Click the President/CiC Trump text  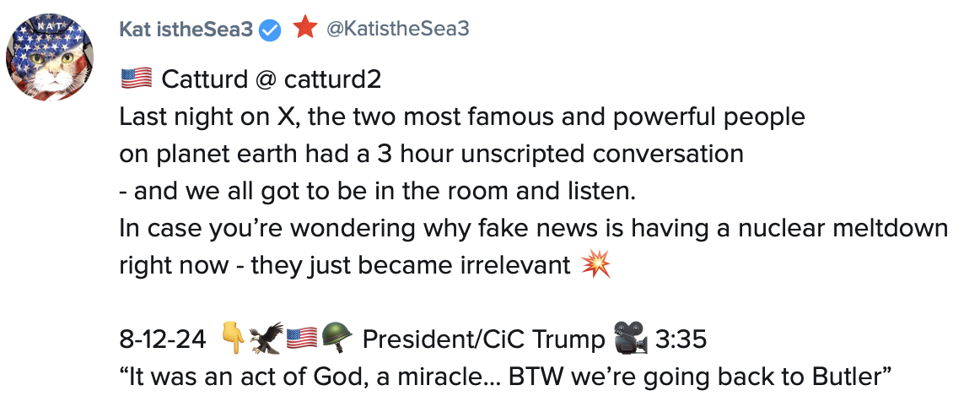[x=482, y=339]
